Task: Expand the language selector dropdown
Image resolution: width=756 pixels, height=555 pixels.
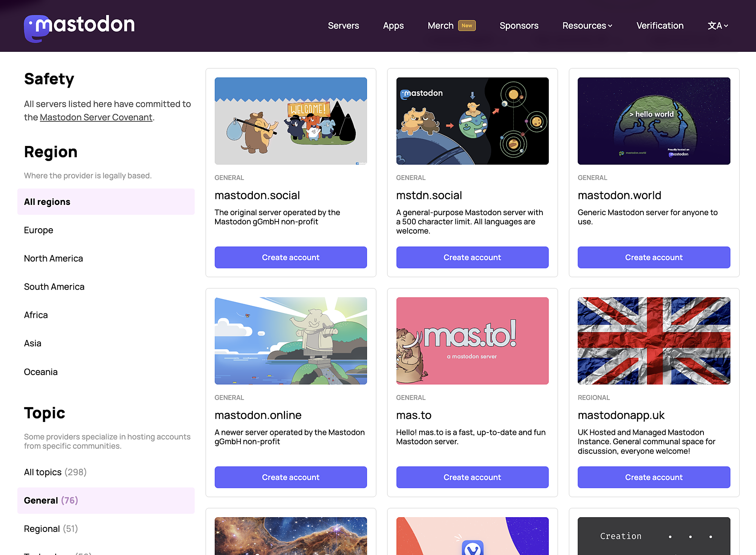Action: (x=717, y=25)
